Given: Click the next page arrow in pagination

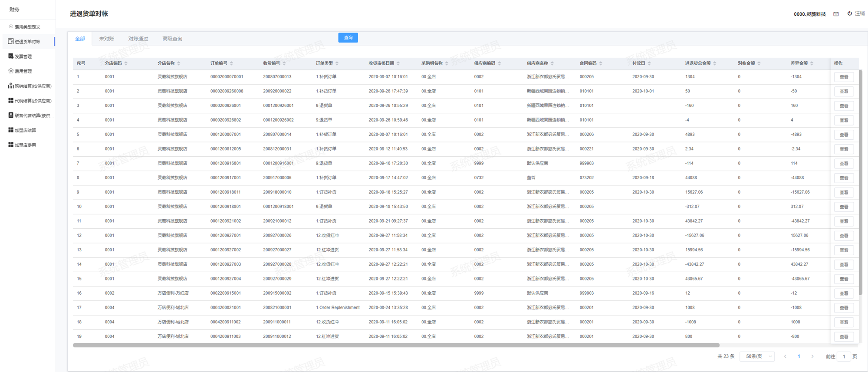Looking at the screenshot, I should tap(812, 356).
